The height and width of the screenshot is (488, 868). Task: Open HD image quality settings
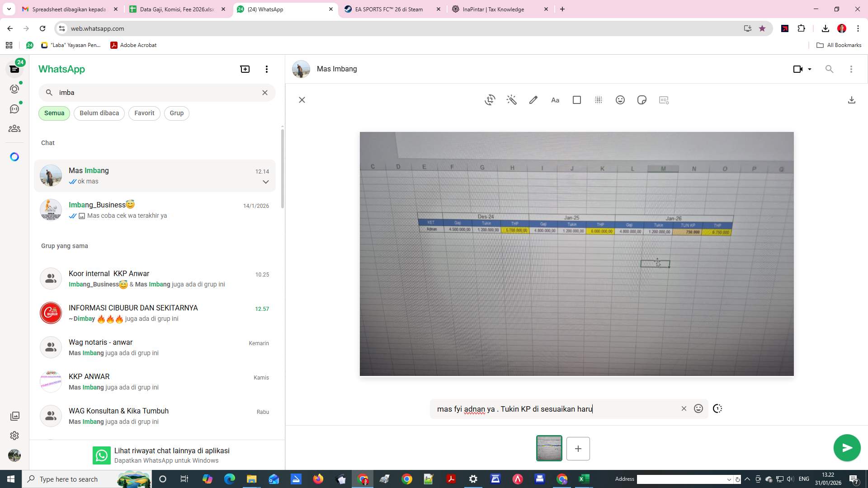coord(663,100)
